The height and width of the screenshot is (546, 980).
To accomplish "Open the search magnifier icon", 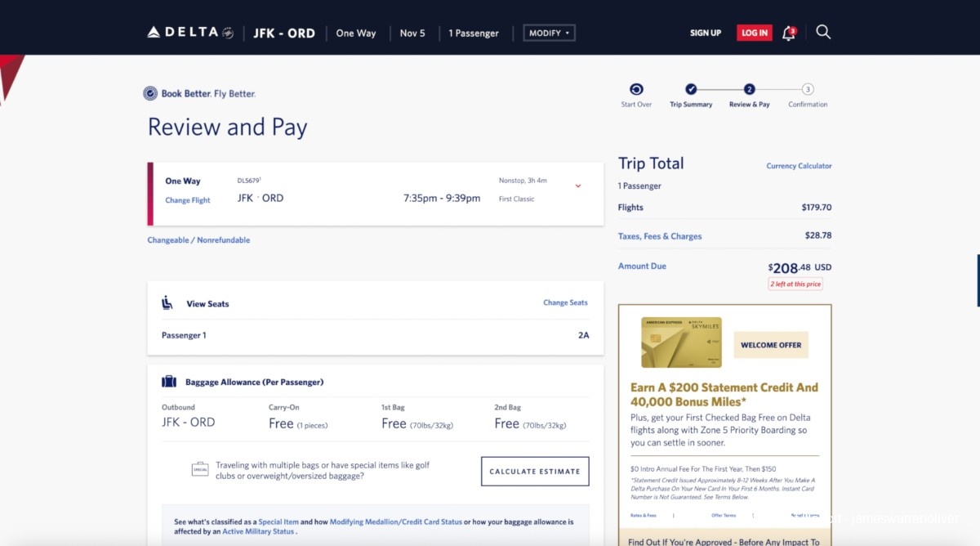I will pyautogui.click(x=823, y=33).
